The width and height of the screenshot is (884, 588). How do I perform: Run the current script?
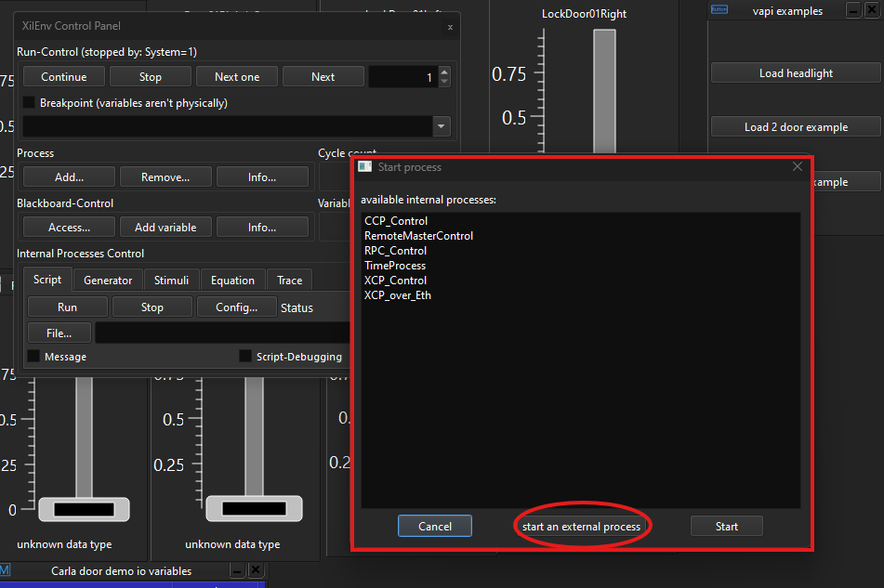tap(67, 307)
